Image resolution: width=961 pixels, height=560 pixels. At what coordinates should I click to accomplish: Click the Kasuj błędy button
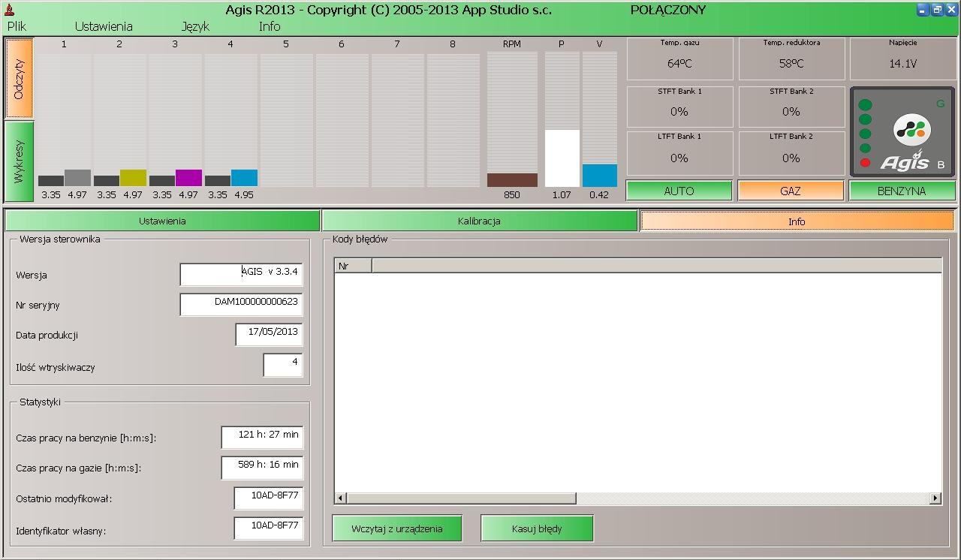537,528
